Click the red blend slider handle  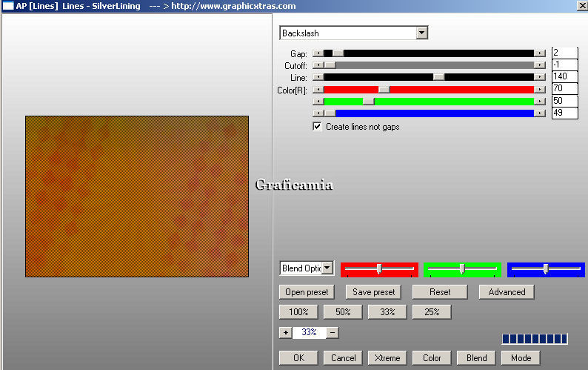click(x=379, y=268)
